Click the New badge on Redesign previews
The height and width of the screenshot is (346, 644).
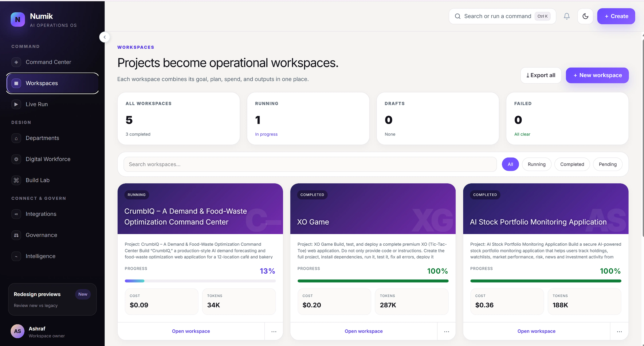tap(83, 294)
